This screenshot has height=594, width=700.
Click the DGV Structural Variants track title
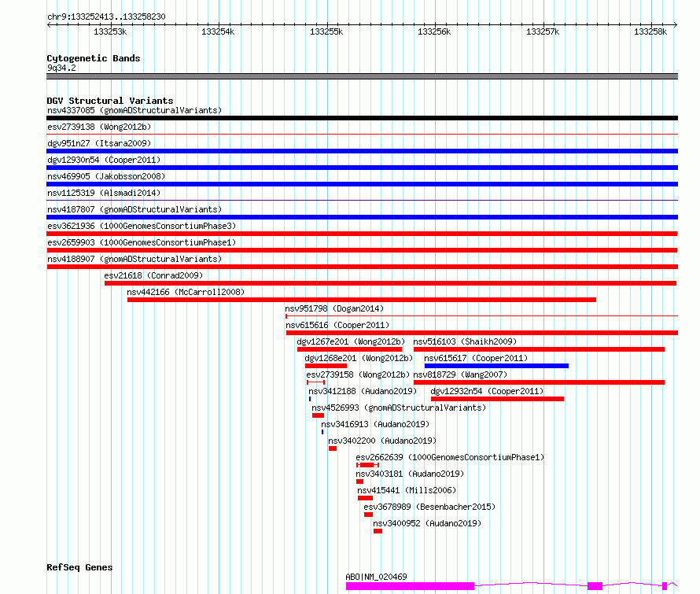tap(110, 101)
